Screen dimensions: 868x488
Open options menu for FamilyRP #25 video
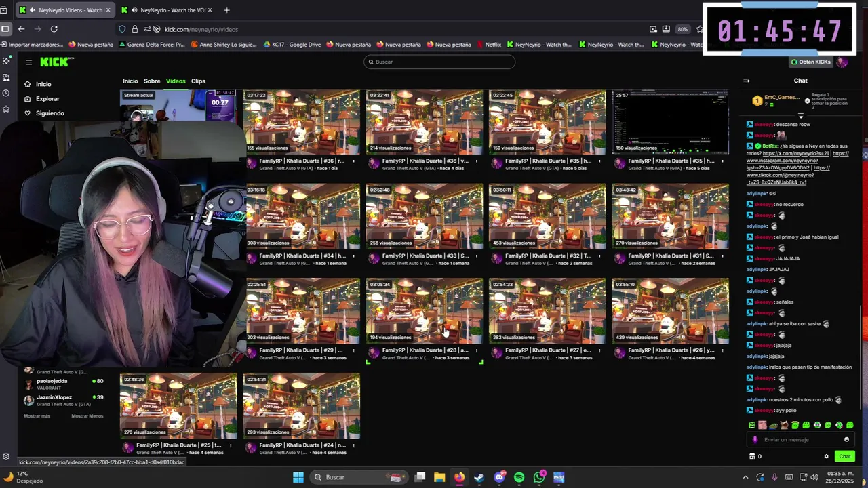(231, 445)
